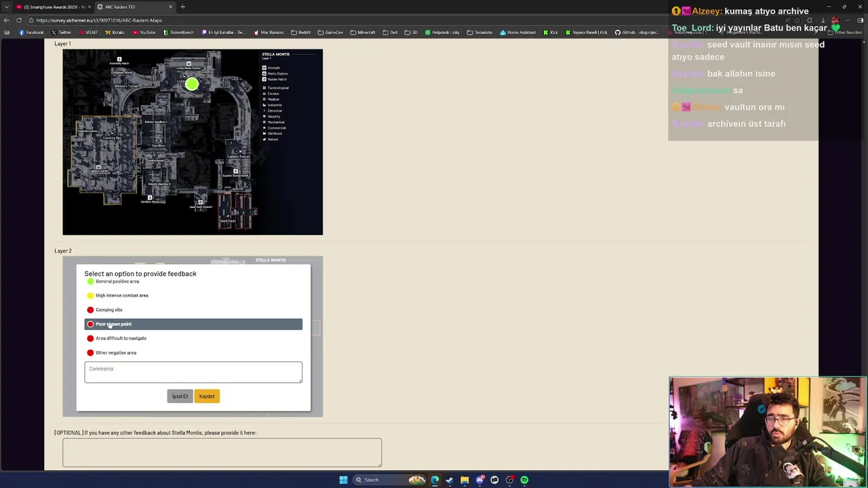Image resolution: width=868 pixels, height=488 pixels.
Task: Open File Explorer from the taskbar
Action: (x=465, y=480)
